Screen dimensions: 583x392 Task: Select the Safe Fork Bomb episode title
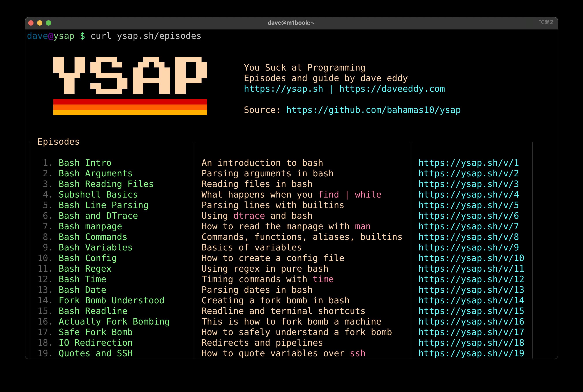[x=95, y=332]
